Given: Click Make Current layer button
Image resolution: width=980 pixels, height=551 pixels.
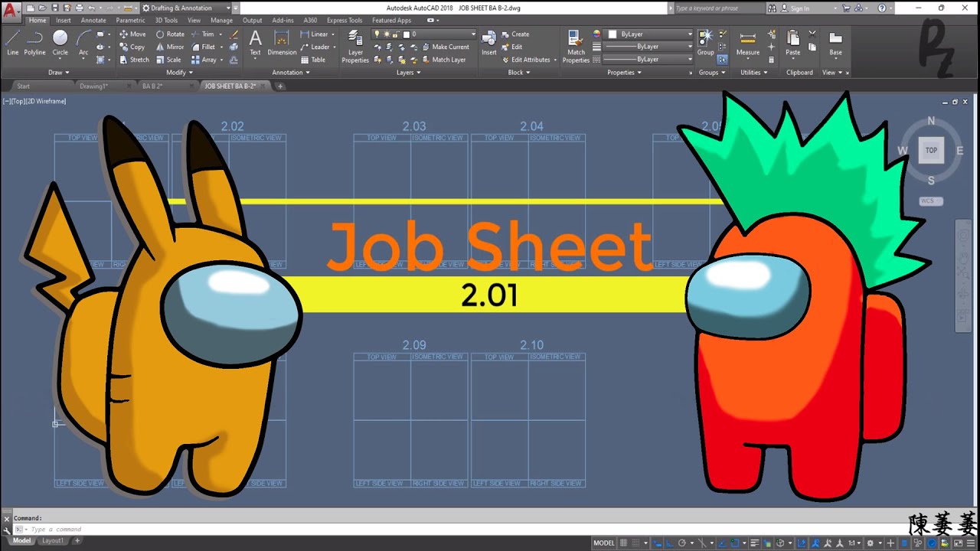Looking at the screenshot, I should coord(446,47).
